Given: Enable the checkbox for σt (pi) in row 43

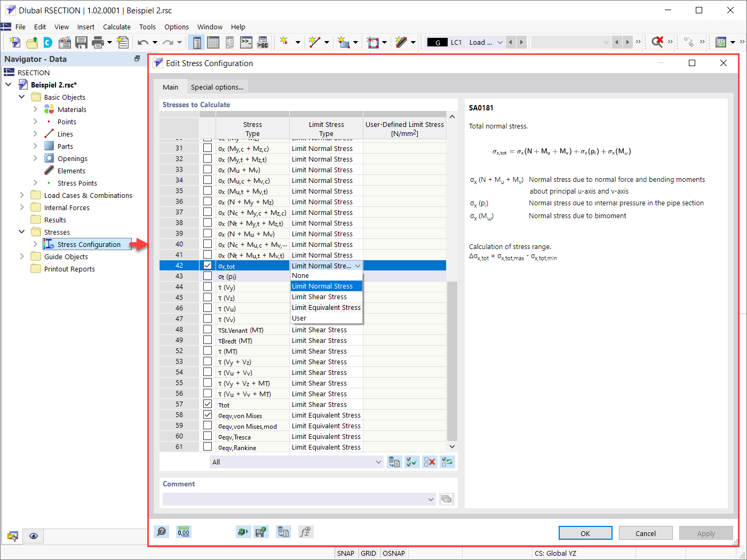Looking at the screenshot, I should [208, 276].
